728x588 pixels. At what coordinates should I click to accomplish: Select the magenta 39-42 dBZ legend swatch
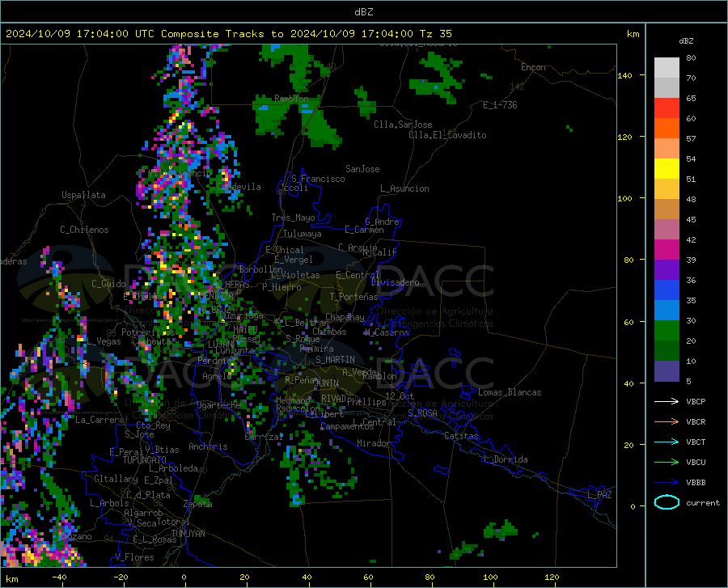point(667,250)
